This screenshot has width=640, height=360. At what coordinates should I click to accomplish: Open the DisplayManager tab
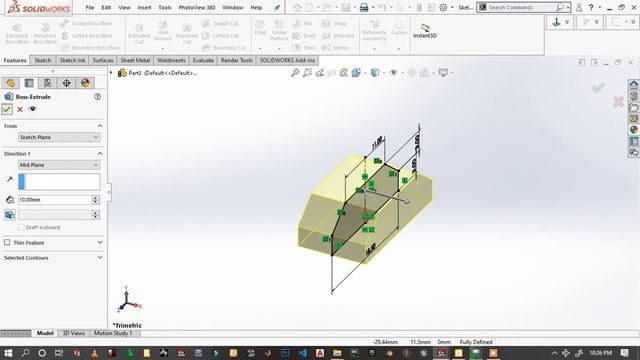click(85, 83)
